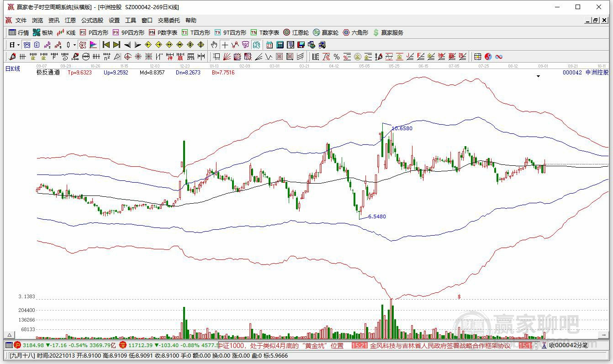Image resolution: width=613 pixels, height=364 pixels.
Task: Toggle the pressed green chart overlay button
Action: click(257, 45)
